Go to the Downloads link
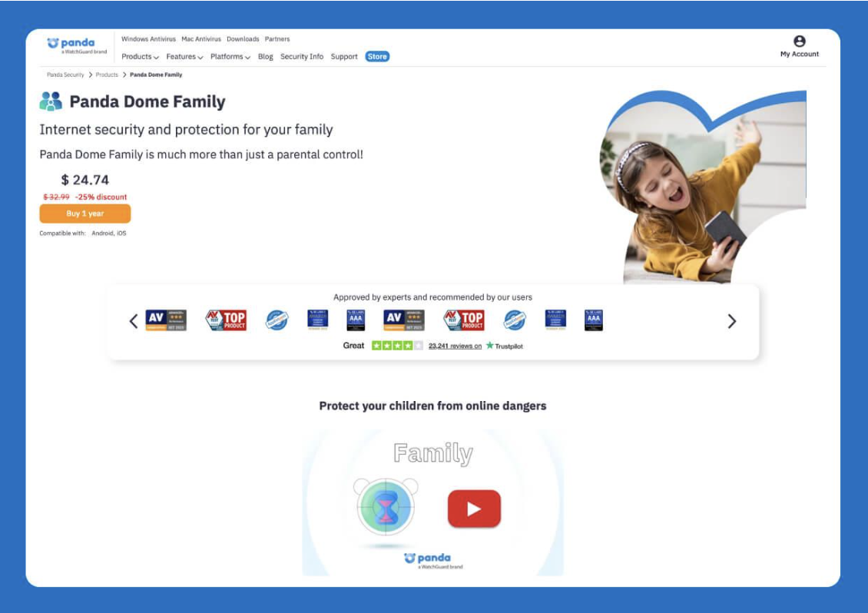868x613 pixels. (243, 39)
